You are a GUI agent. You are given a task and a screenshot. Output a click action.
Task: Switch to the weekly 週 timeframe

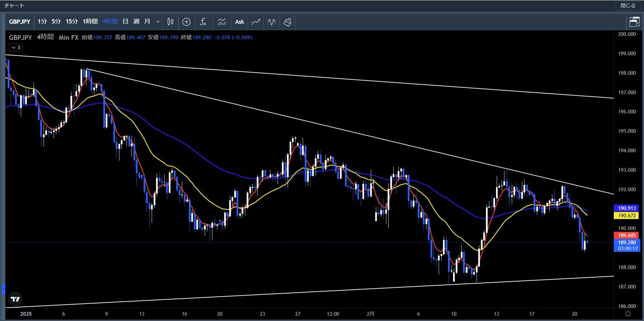point(136,22)
